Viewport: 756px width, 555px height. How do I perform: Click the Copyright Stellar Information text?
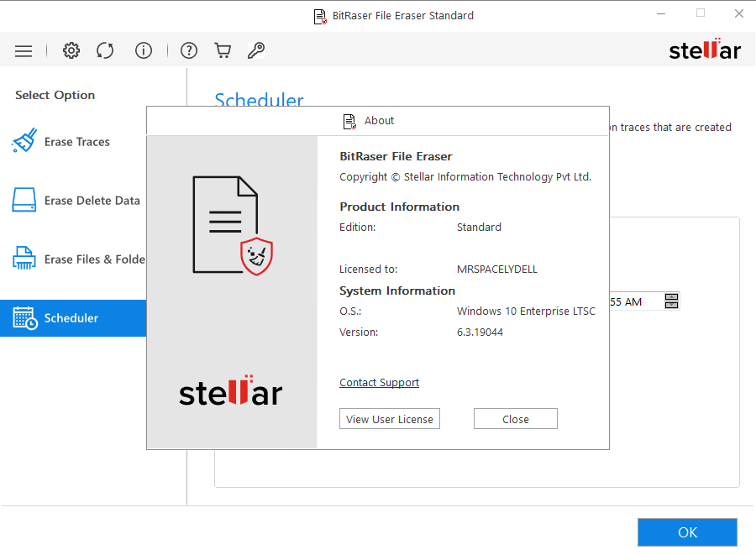(x=465, y=177)
